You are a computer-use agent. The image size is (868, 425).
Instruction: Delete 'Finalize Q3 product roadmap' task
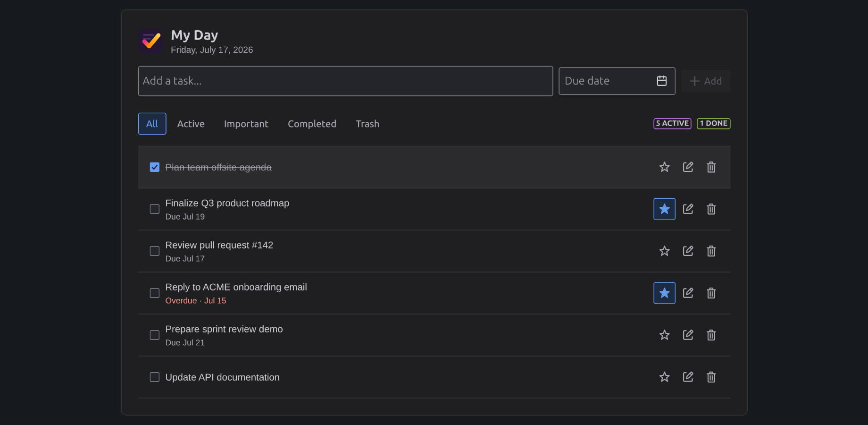711,209
